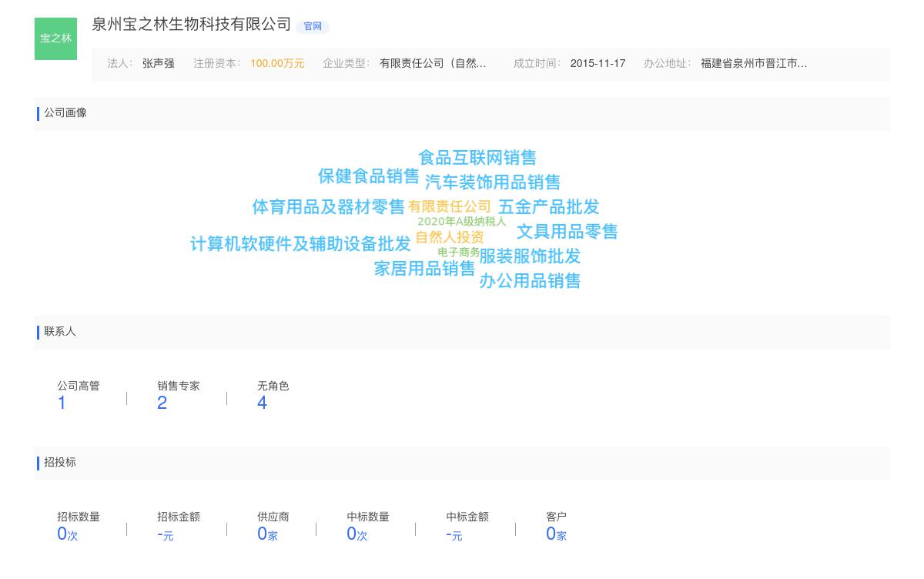Select the 文具用品零售 tag
Screen dimensions: 924x579
567,232
